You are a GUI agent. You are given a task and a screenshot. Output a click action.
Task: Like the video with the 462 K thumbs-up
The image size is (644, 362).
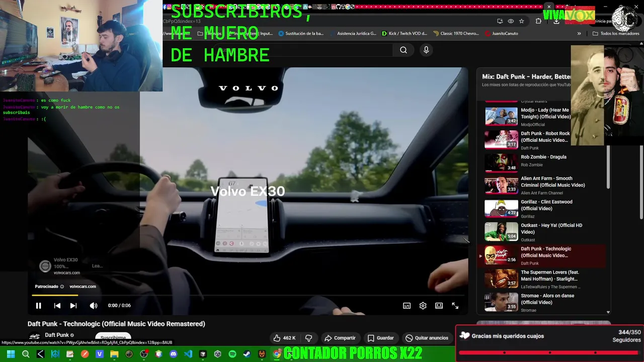click(284, 338)
